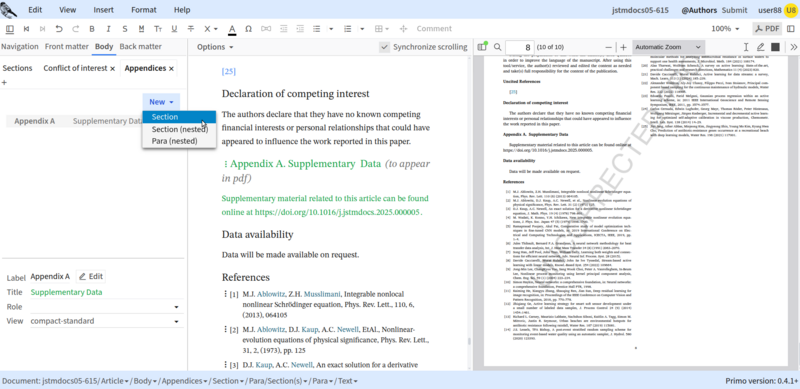Select the Sections sub-tab
The width and height of the screenshot is (800, 389).
pos(17,68)
